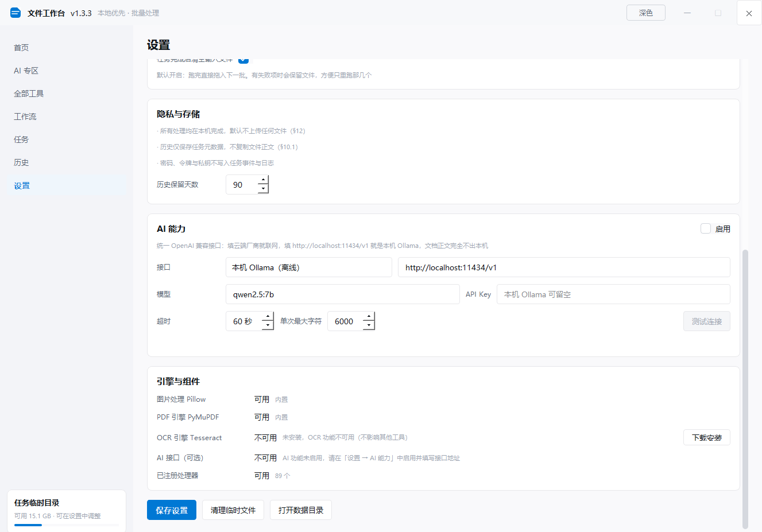The image size is (762, 532).
Task: Increase the 单次最大字符 value of 6000
Action: (369, 317)
